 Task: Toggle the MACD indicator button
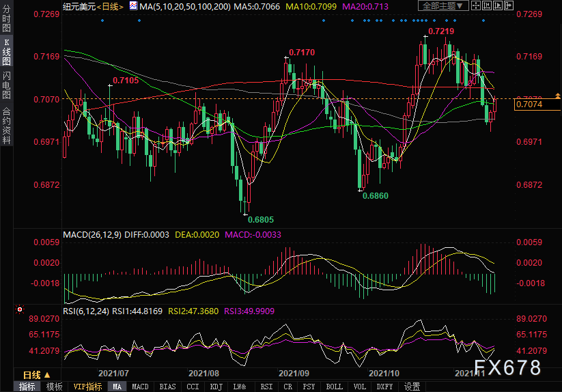coord(140,387)
